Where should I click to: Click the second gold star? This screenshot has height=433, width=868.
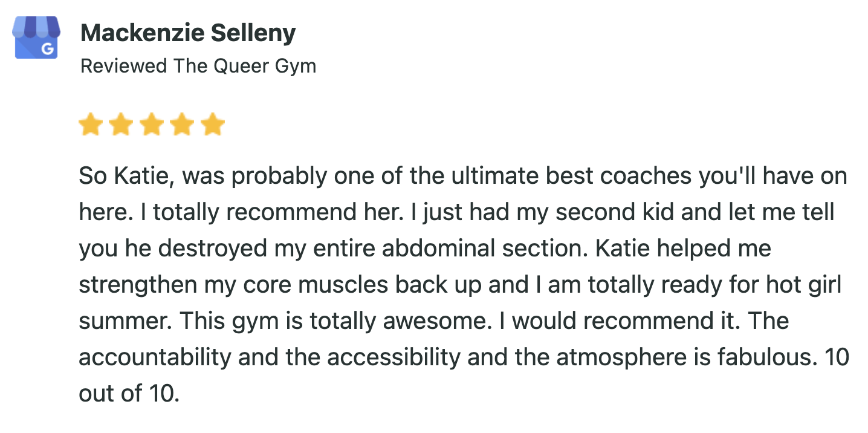[121, 126]
